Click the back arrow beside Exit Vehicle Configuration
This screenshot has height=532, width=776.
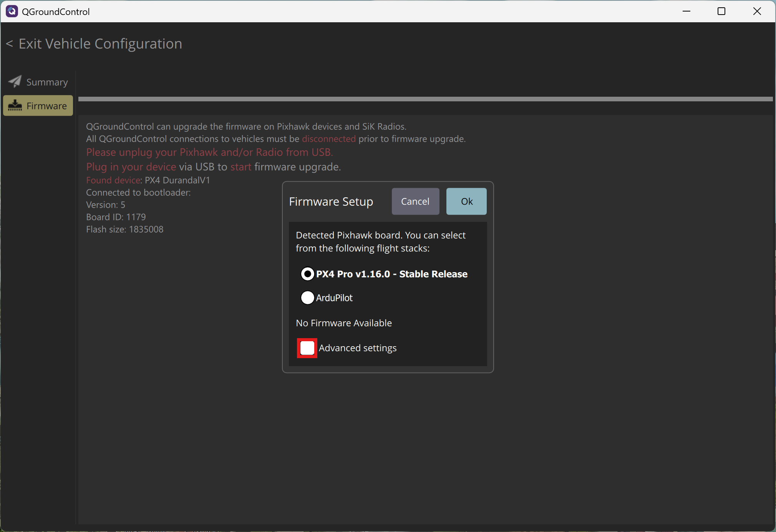pos(10,44)
